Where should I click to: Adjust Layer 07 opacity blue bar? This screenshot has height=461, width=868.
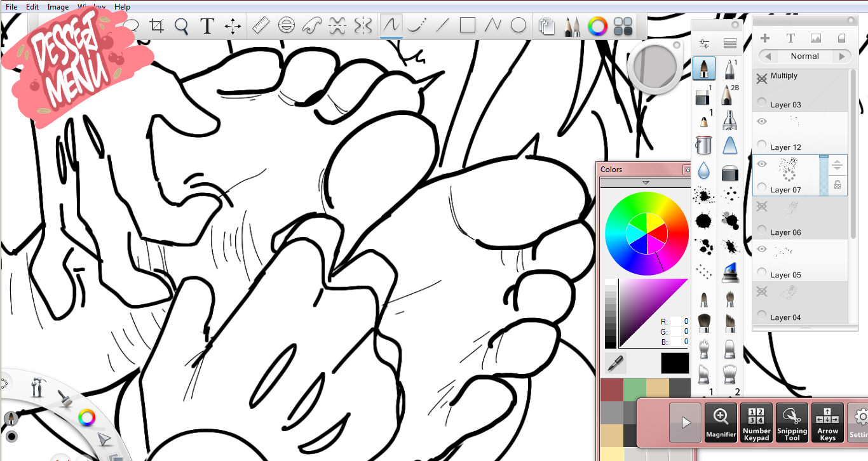point(824,175)
